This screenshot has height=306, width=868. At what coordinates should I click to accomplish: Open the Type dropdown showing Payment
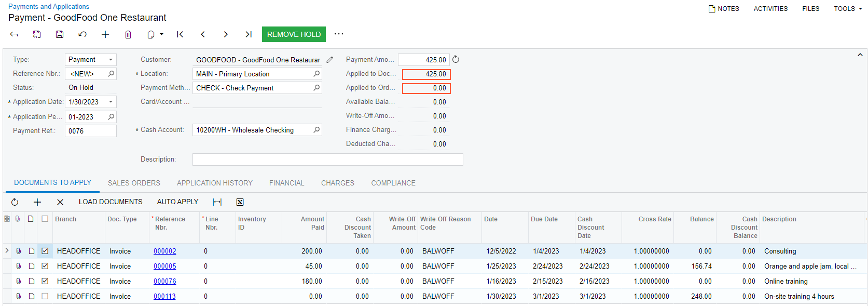pos(111,60)
